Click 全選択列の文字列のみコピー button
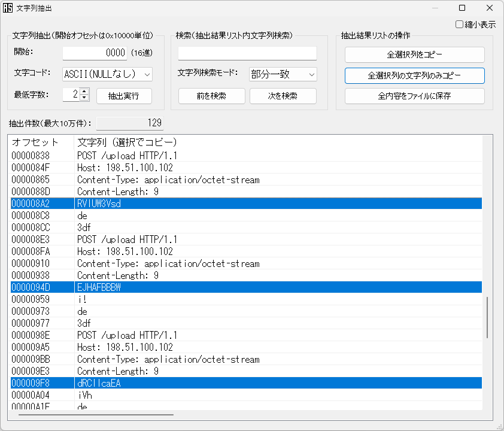This screenshot has width=504, height=431. 414,75
